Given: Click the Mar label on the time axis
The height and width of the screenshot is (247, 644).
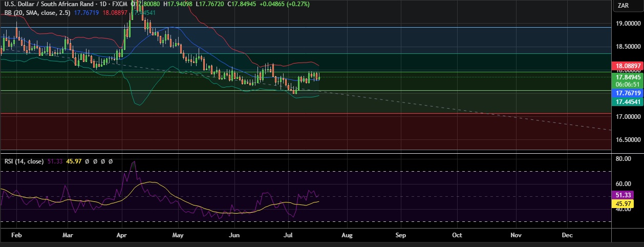Looking at the screenshot, I should [x=68, y=235].
